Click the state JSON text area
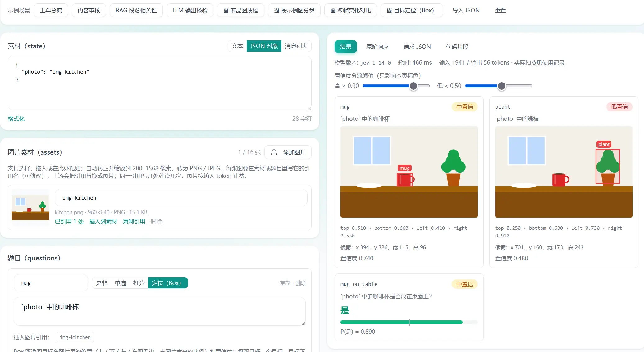Image resolution: width=644 pixels, height=352 pixels. [x=160, y=83]
